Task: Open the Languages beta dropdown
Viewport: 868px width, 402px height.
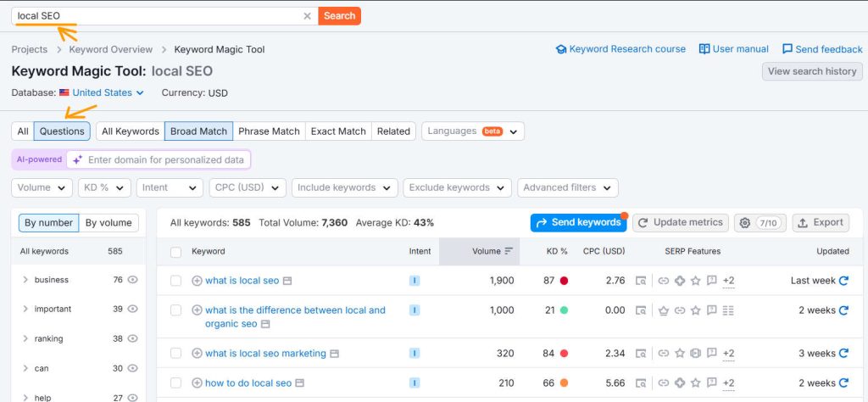Action: pyautogui.click(x=473, y=131)
